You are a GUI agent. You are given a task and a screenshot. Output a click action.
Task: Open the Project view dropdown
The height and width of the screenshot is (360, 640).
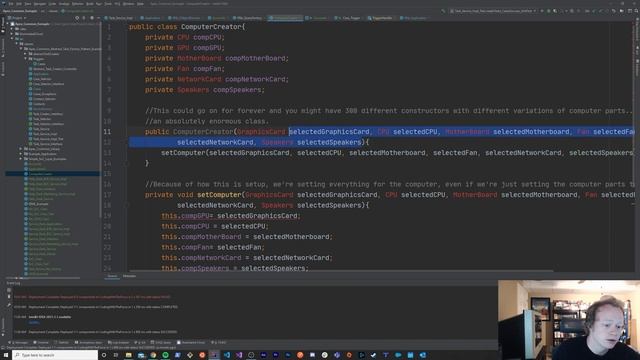[x=17, y=18]
